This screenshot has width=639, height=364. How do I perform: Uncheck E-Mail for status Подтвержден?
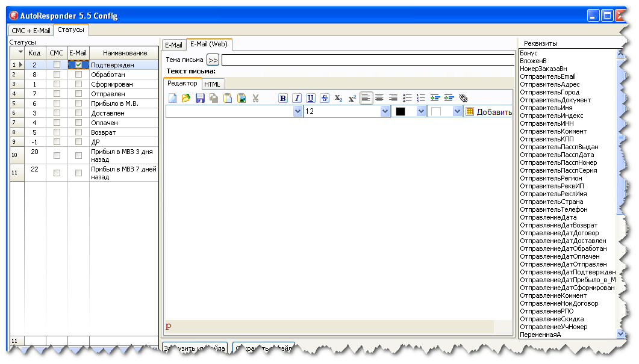click(x=79, y=65)
